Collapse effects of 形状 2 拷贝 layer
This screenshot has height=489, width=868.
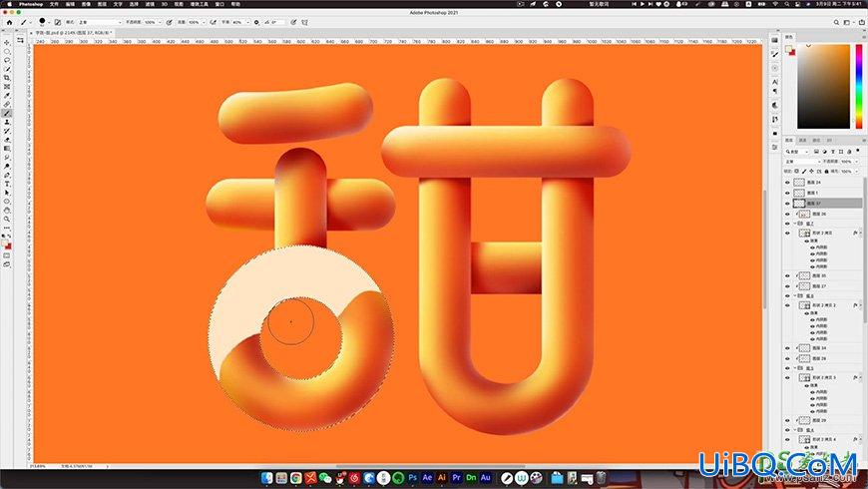pos(860,234)
